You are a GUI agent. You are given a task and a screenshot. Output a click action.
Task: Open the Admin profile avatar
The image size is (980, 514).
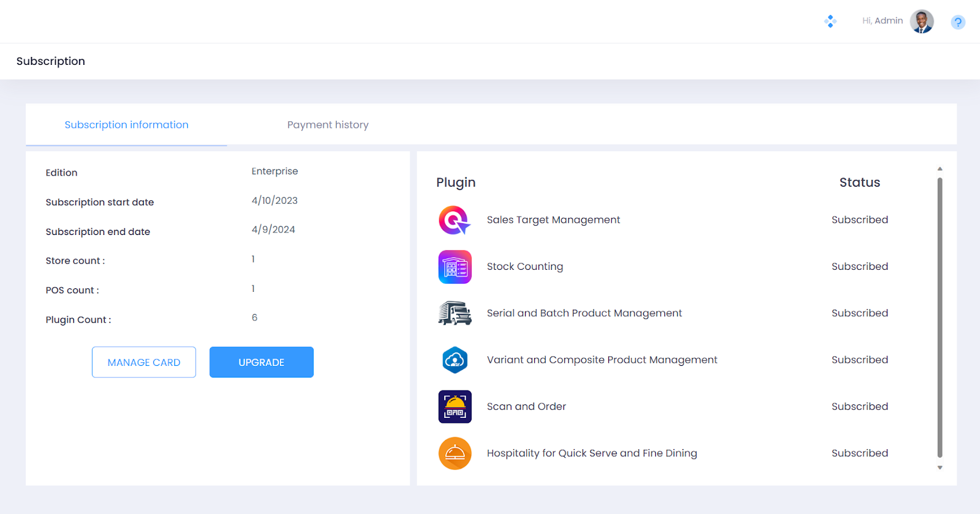pos(921,21)
